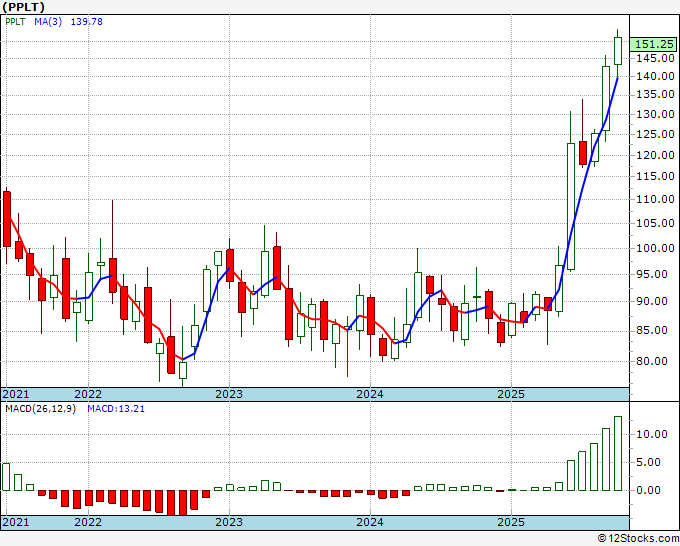Click 2023 on the MACD timeline
680x546 pixels.
tap(229, 522)
